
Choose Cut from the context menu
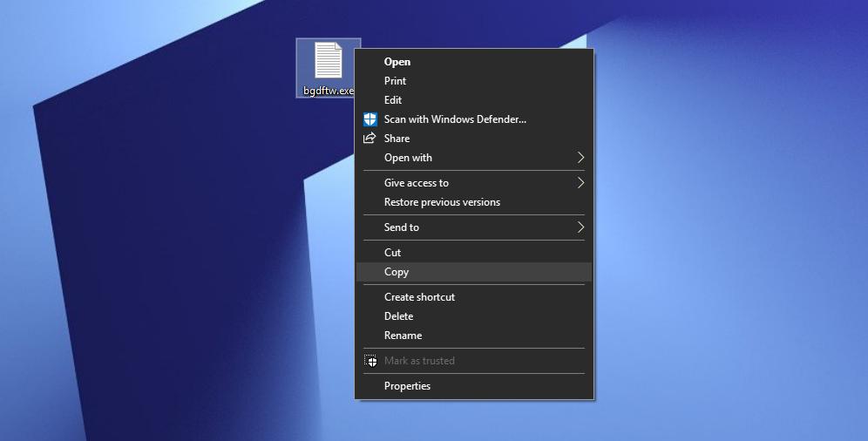474,253
